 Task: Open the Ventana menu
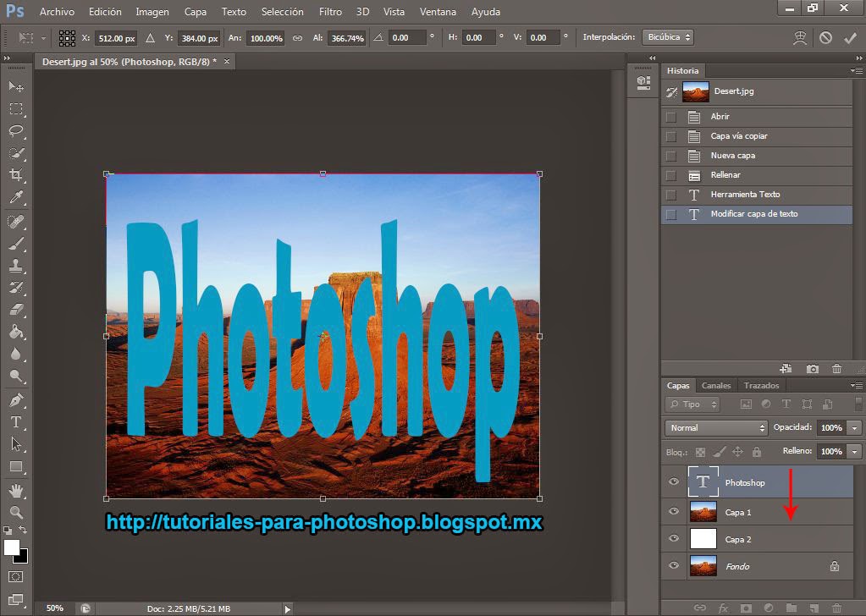coord(438,12)
